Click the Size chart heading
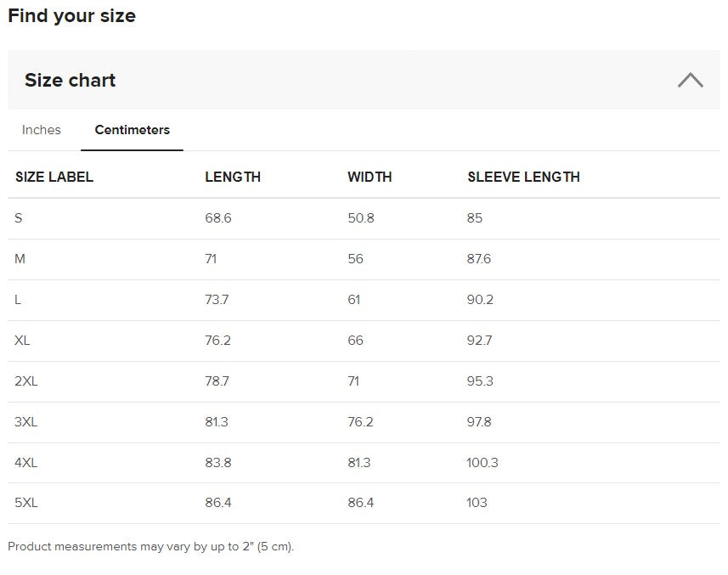Image resolution: width=728 pixels, height=575 pixels. pos(70,81)
